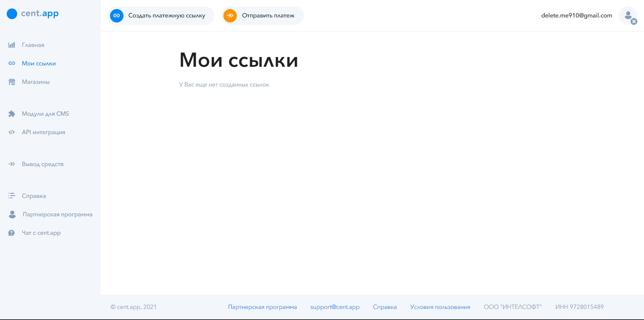Click the blue payment link icon
Image resolution: width=644 pixels, height=320 pixels.
(x=117, y=15)
